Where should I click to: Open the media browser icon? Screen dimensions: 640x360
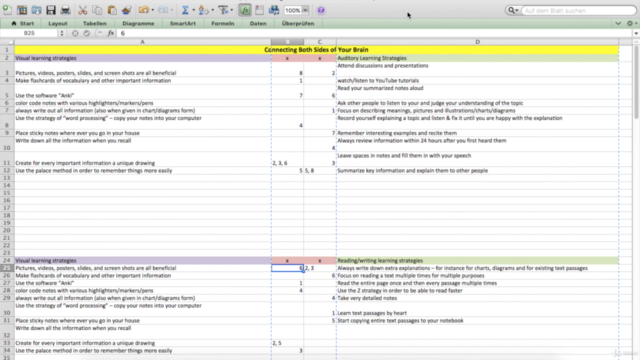[274, 10]
